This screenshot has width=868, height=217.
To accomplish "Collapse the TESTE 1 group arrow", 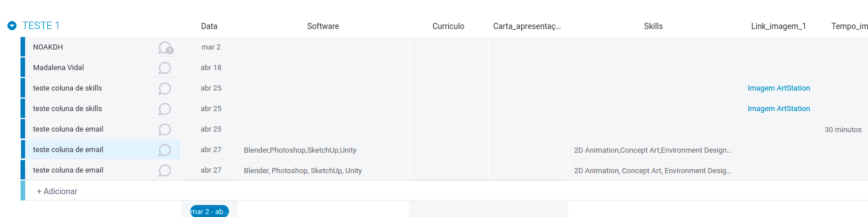I will pos(12,26).
